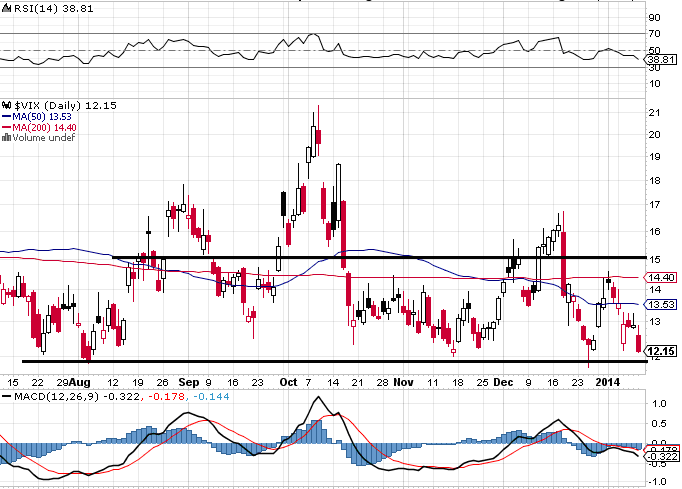Click the MACD(12,26,9) -0.322 label
682x489 pixels.
(77, 396)
